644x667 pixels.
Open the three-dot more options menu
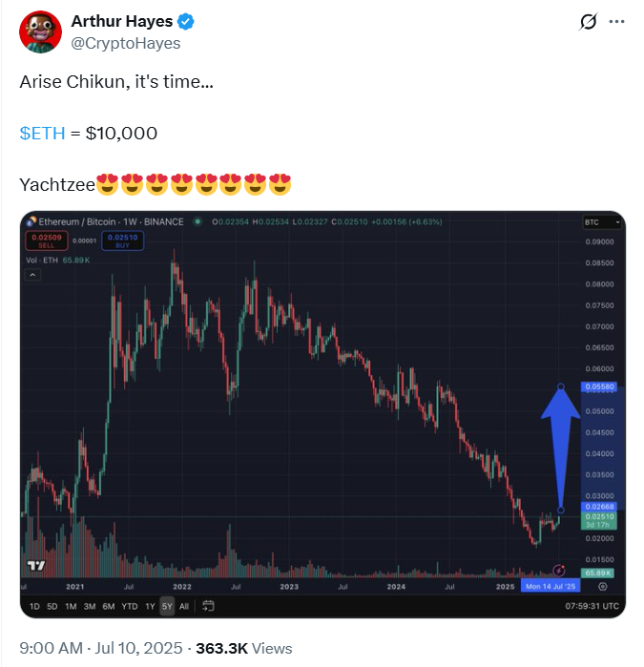pos(616,21)
